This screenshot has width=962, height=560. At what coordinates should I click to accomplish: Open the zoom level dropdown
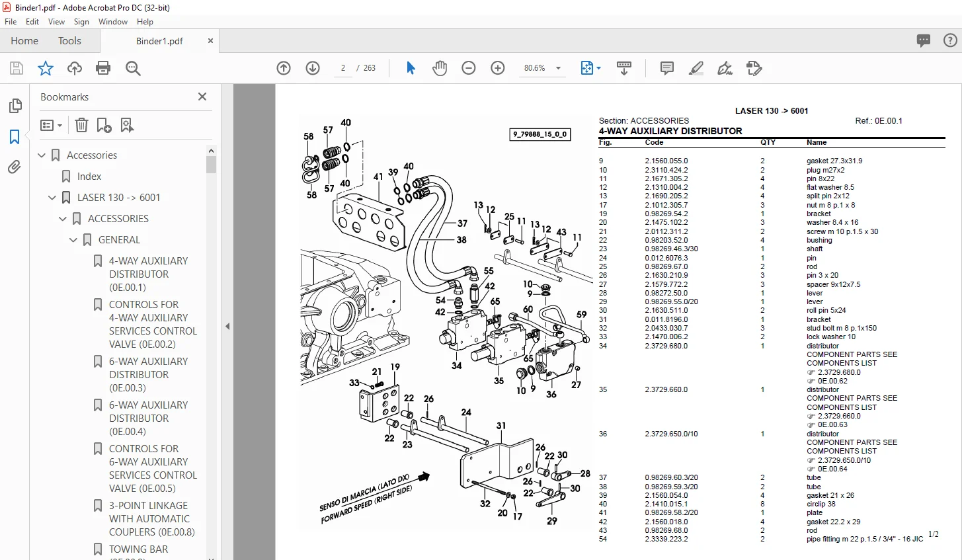tap(559, 68)
